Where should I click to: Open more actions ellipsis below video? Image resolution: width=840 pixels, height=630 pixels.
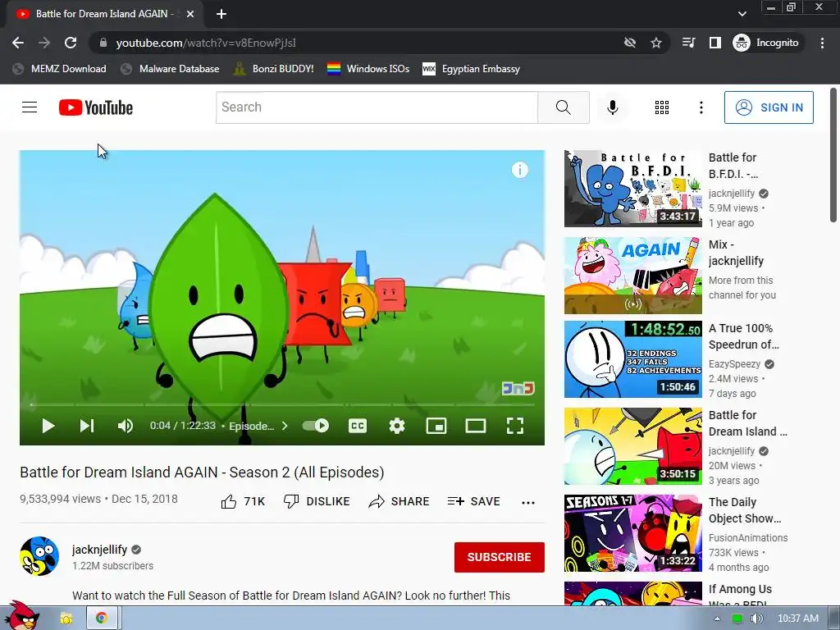pos(528,503)
